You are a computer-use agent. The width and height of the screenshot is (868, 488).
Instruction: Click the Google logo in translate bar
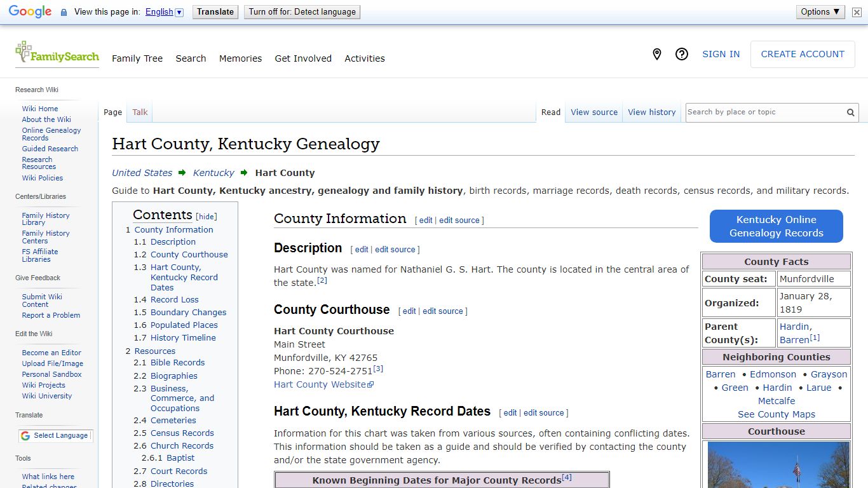click(30, 12)
